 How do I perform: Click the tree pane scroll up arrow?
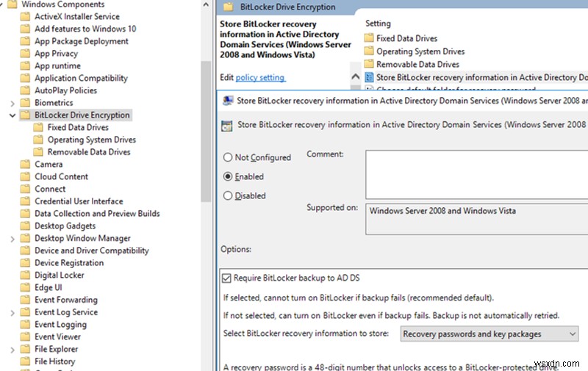tap(206, 5)
